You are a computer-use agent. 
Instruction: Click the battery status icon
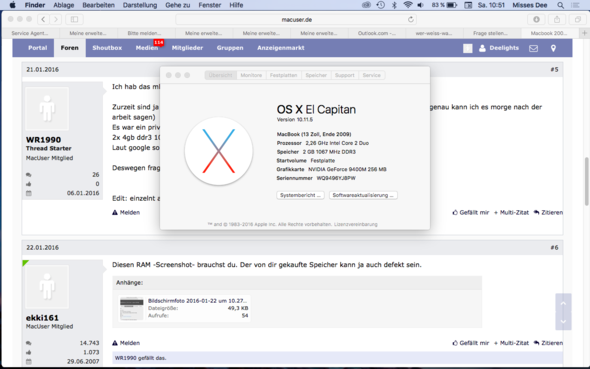tap(452, 5)
